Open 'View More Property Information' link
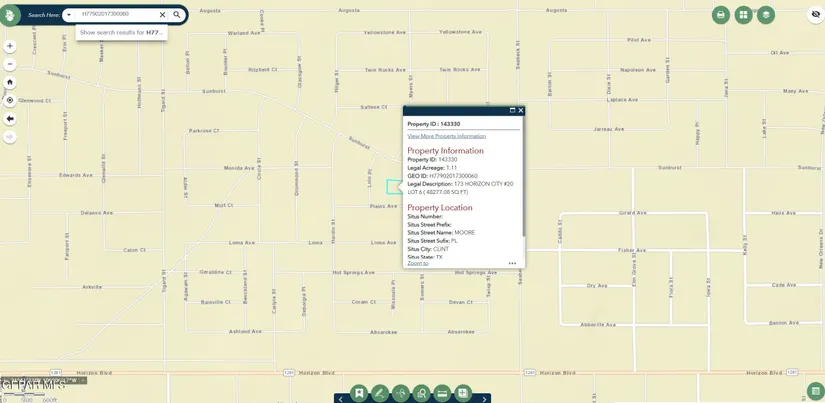Image resolution: width=825 pixels, height=403 pixels. click(x=446, y=136)
